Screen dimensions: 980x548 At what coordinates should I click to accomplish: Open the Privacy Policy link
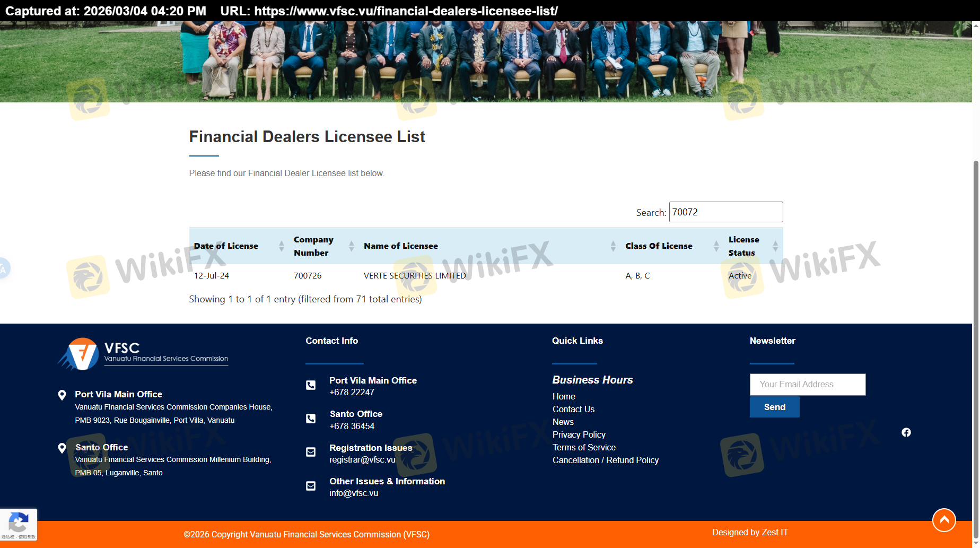[x=579, y=434]
